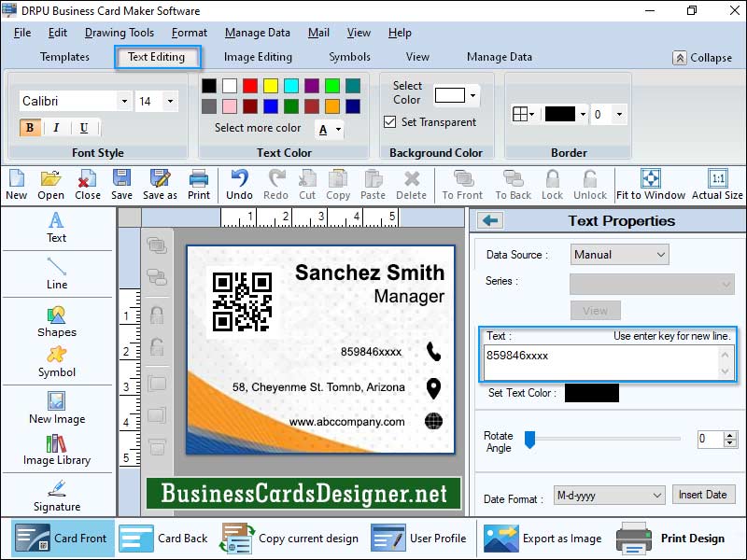The width and height of the screenshot is (747, 560).
Task: Open the Calibri font name dropdown
Action: [x=124, y=101]
